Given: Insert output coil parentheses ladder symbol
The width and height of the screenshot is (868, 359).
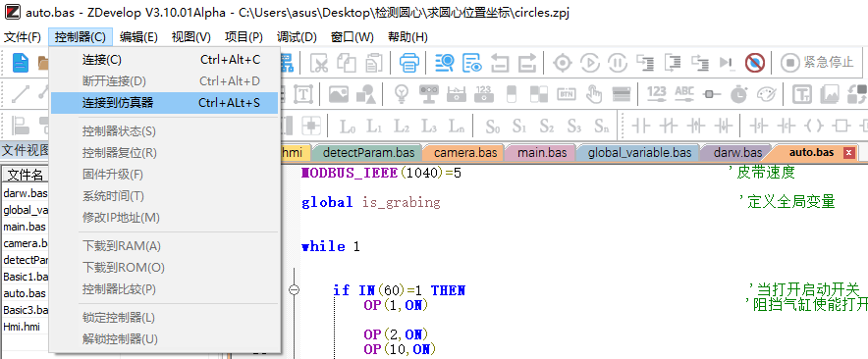Looking at the screenshot, I should (x=814, y=127).
